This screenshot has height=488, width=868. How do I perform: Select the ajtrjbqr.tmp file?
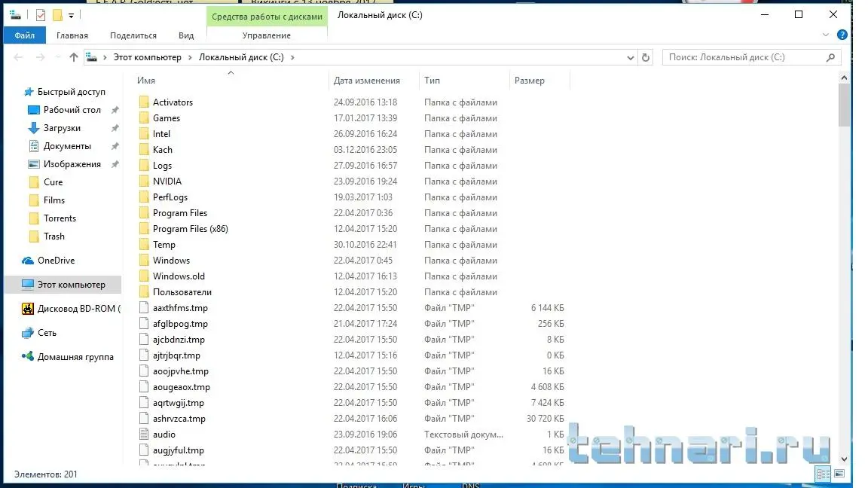(176, 355)
